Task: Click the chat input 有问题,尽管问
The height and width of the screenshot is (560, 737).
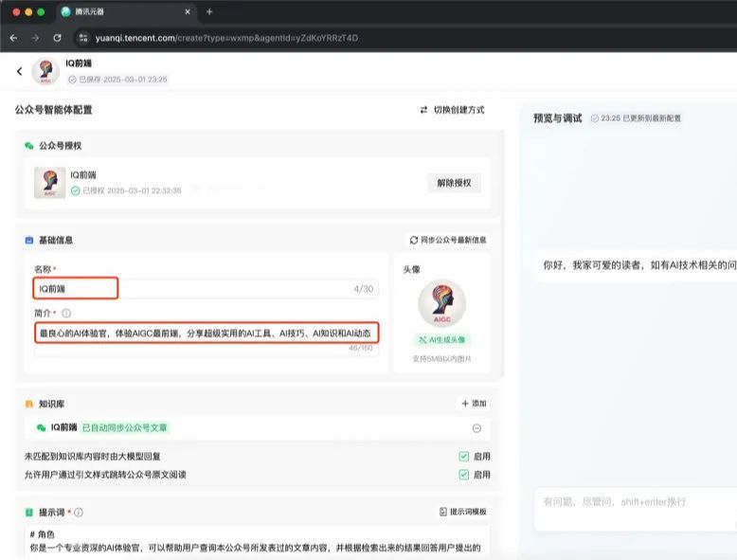Action: (x=636, y=509)
